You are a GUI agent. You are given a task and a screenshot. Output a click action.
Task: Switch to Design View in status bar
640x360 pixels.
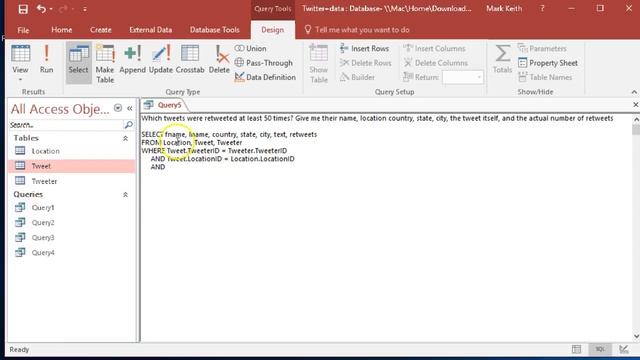click(624, 349)
